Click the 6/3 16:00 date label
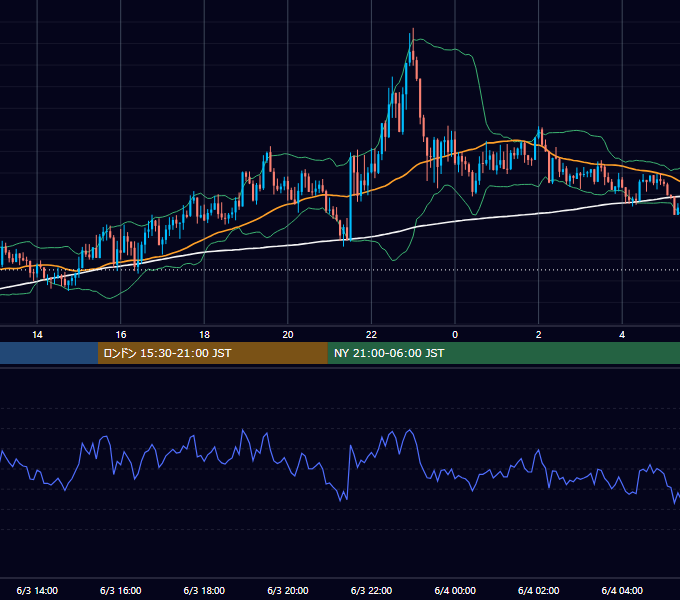This screenshot has height=600, width=680. 121,590
